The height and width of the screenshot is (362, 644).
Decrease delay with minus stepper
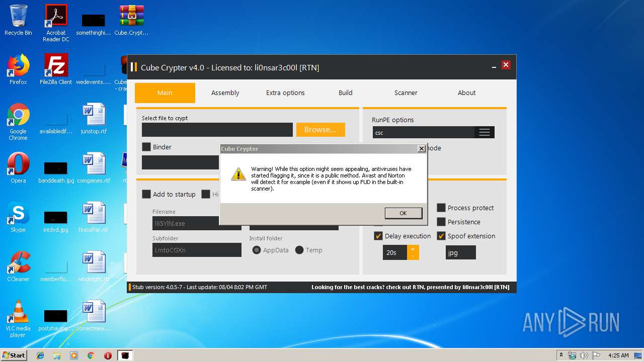[413, 256]
